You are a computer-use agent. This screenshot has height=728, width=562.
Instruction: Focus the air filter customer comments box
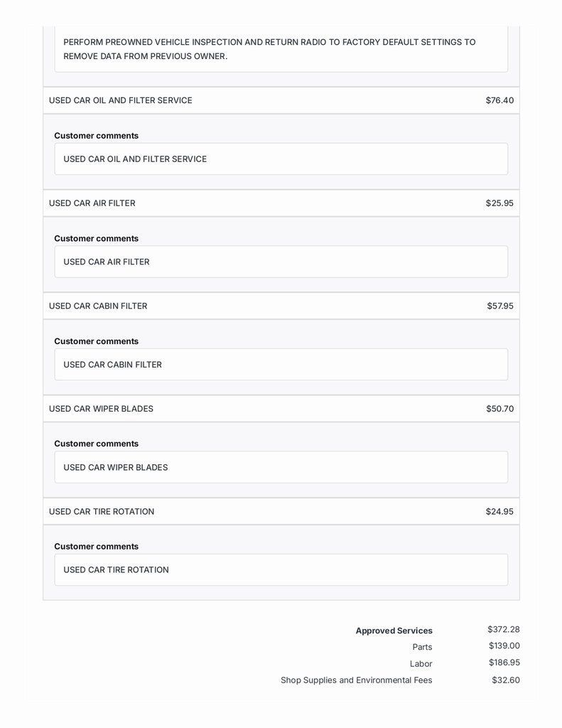(281, 262)
